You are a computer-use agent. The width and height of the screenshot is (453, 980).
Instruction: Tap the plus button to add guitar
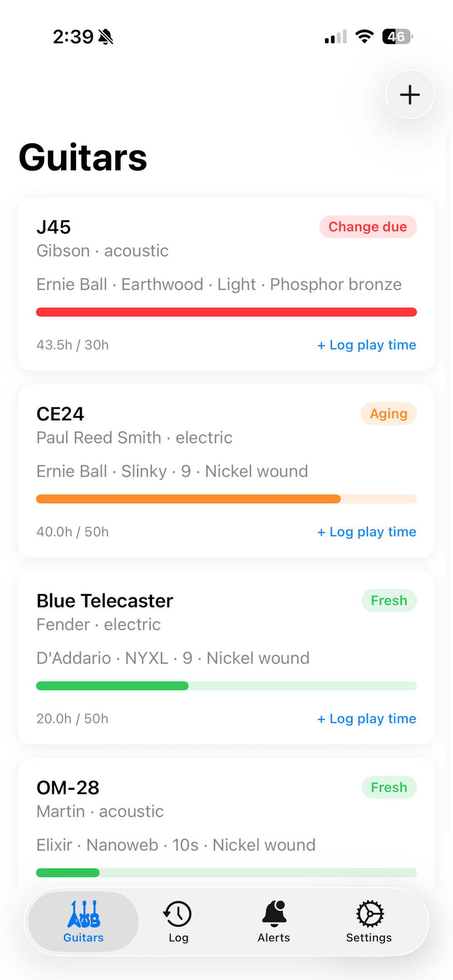pyautogui.click(x=410, y=95)
